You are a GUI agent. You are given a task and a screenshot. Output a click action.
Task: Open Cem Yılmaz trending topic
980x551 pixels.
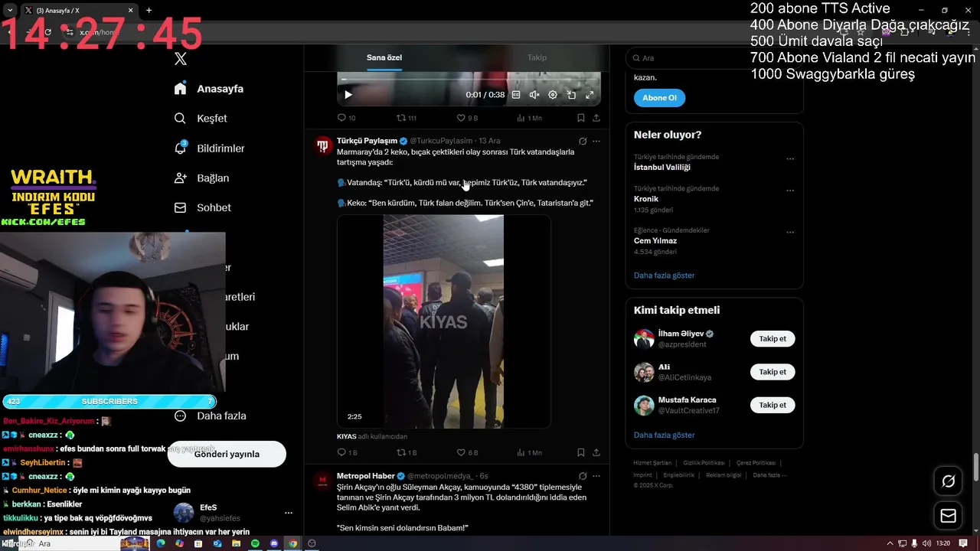[655, 240]
